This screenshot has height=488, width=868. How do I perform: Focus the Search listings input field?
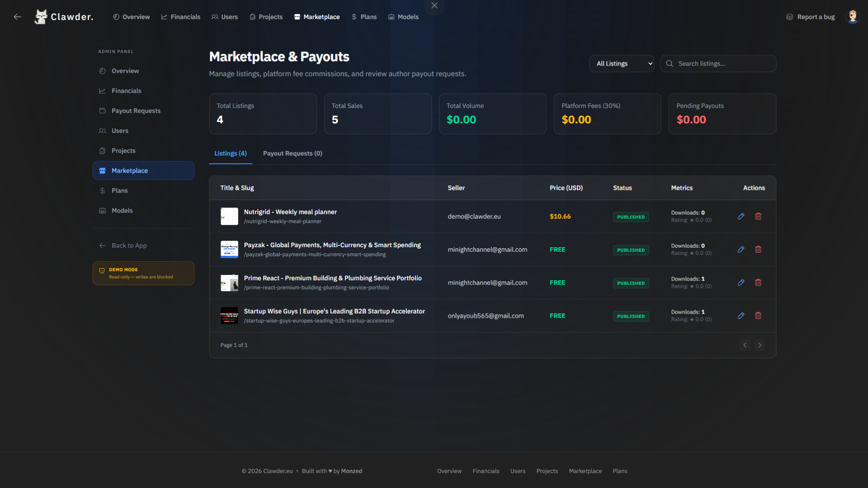718,64
